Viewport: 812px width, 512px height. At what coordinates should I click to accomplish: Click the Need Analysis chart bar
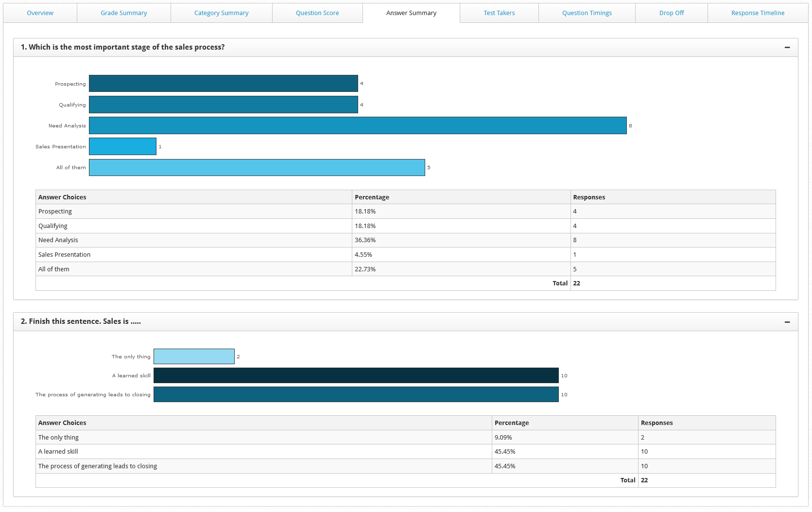coord(357,125)
